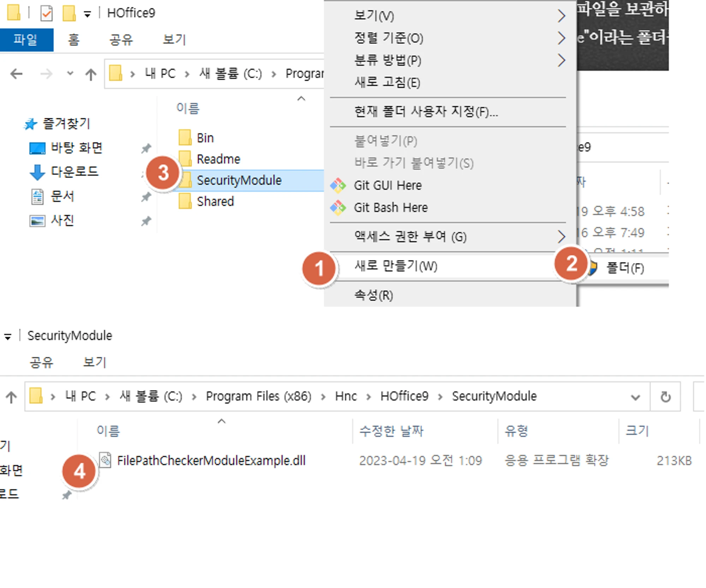Open the quick access toolbar customize dropdown
706x588 pixels.
tap(87, 14)
